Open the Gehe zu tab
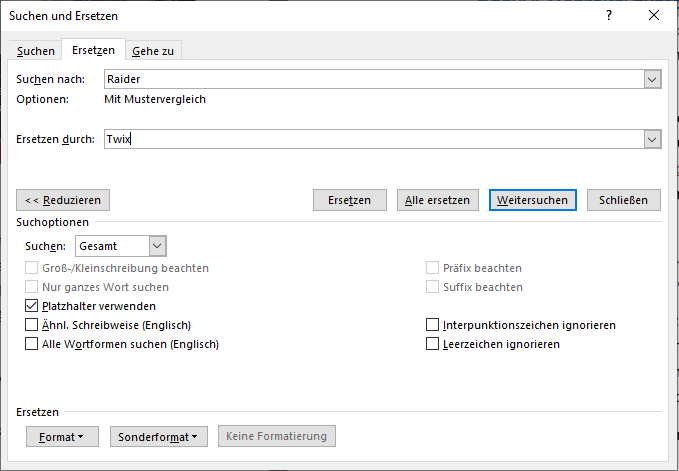The image size is (679, 471). click(x=153, y=51)
